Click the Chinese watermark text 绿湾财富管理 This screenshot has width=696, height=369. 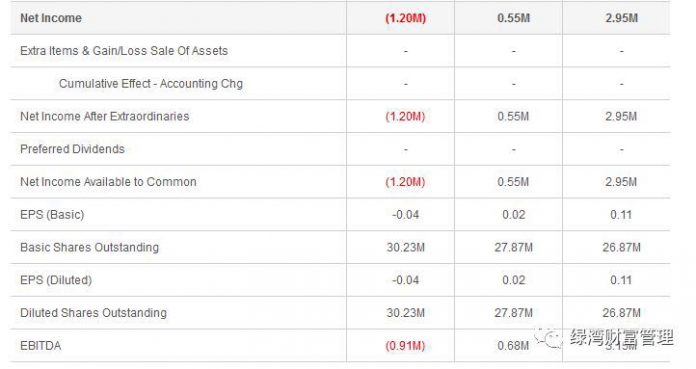coord(622,338)
